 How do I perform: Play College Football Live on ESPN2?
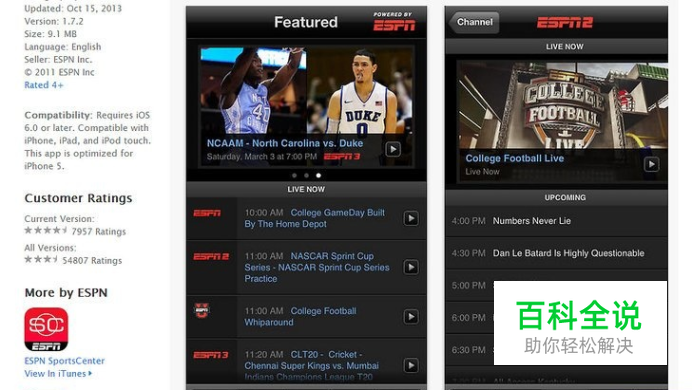click(x=651, y=165)
